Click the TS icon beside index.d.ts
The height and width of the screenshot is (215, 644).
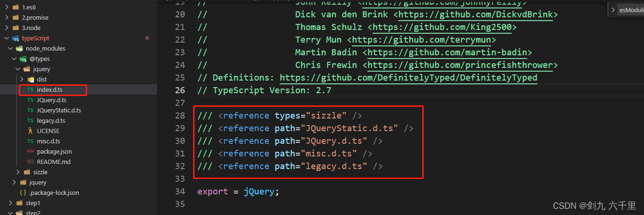[x=30, y=89]
